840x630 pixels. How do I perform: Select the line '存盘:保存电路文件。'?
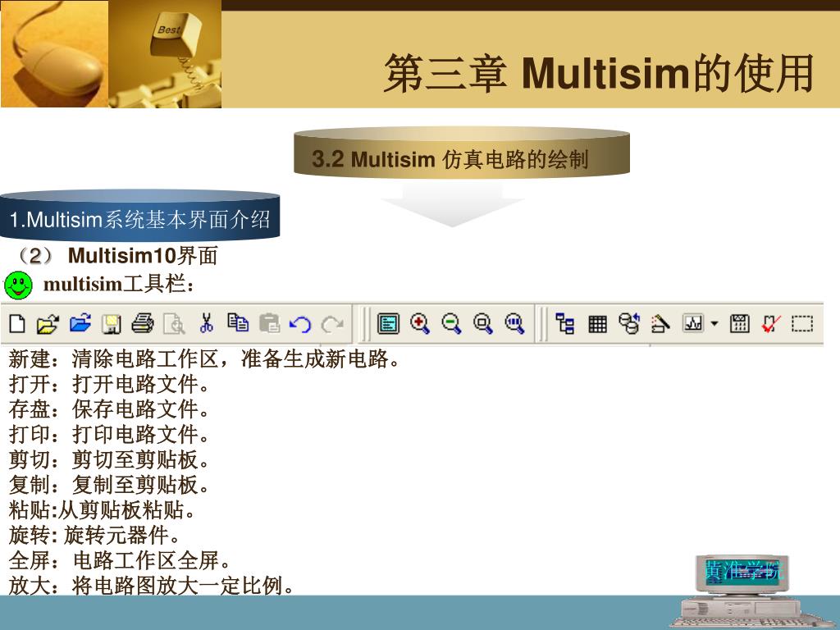point(109,409)
